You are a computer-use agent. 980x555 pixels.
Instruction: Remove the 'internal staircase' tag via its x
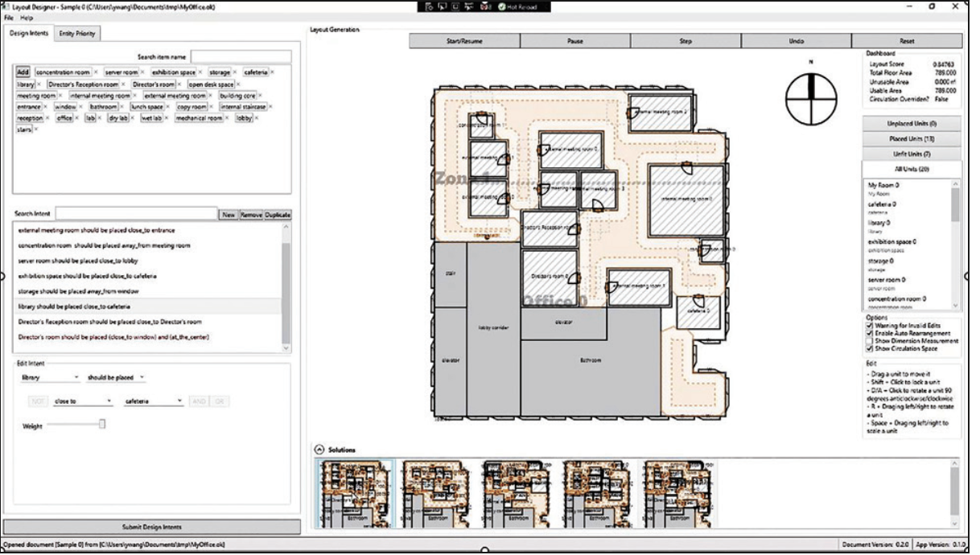pos(271,106)
